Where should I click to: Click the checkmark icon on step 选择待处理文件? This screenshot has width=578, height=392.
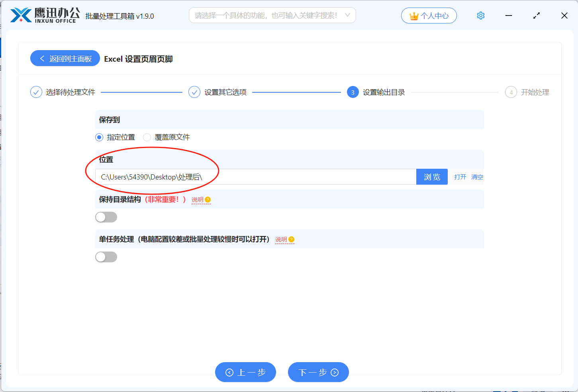pos(36,92)
